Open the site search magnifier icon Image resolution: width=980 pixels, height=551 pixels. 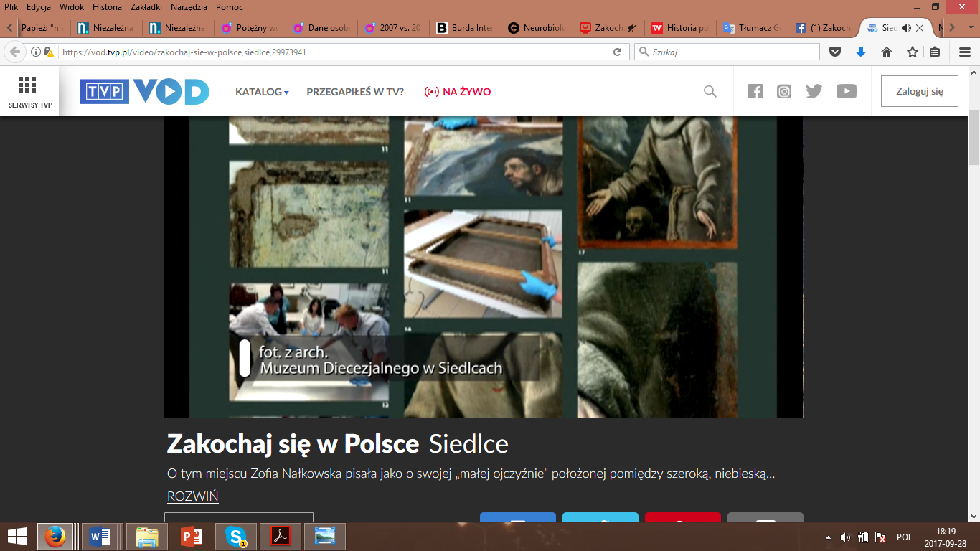click(710, 91)
